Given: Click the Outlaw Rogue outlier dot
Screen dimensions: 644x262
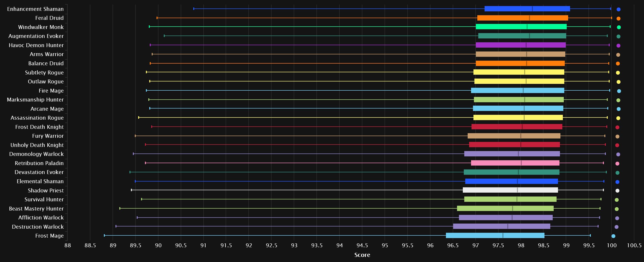Looking at the screenshot, I should coord(618,82).
